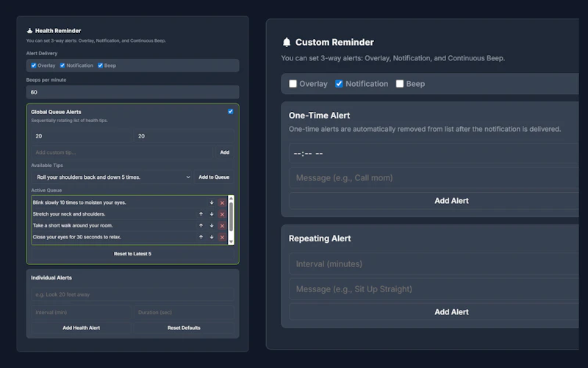This screenshot has width=588, height=368.
Task: Select 'Close your eyes for 30 seconds to relax.'
Action: coord(77,237)
